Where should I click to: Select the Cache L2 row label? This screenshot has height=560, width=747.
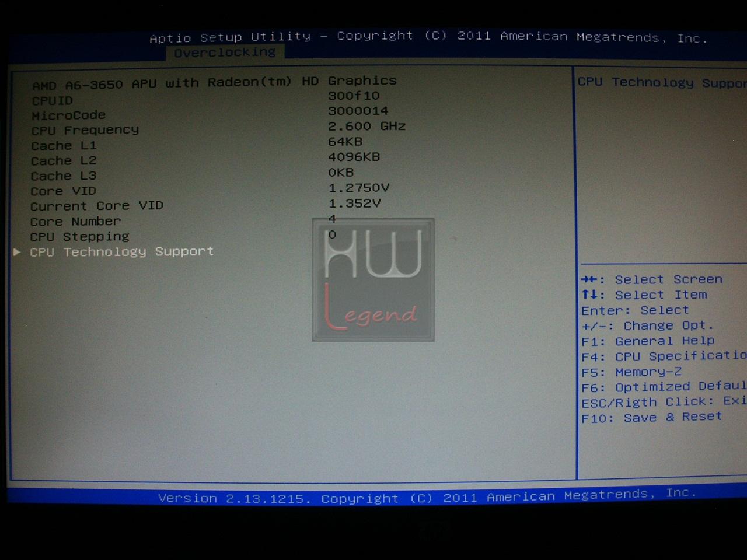(x=64, y=161)
